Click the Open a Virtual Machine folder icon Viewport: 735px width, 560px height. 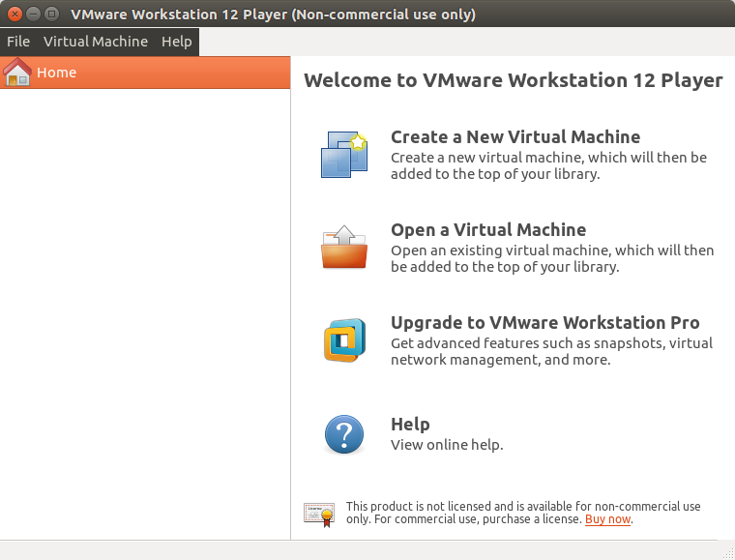[x=344, y=247]
